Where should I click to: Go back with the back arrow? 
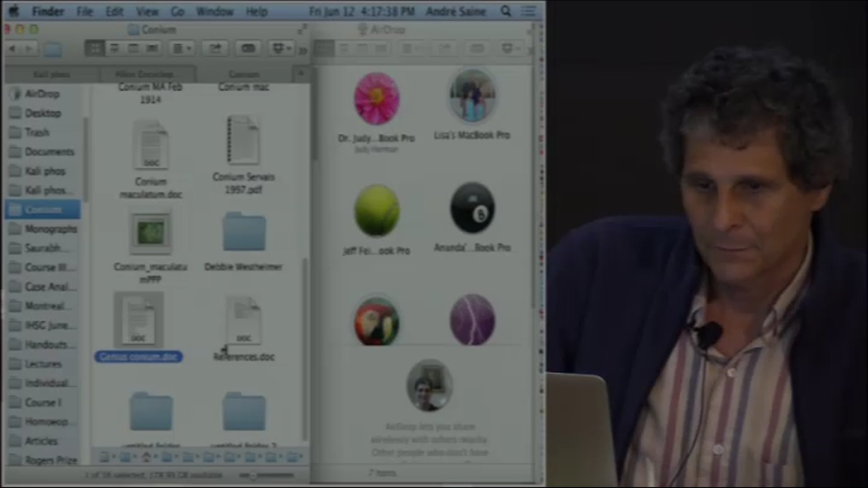[x=12, y=48]
